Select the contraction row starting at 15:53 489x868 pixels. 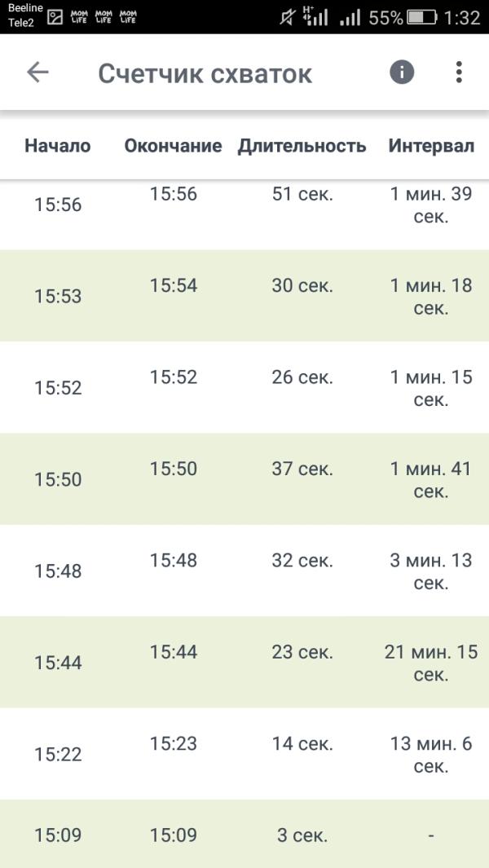(x=244, y=296)
